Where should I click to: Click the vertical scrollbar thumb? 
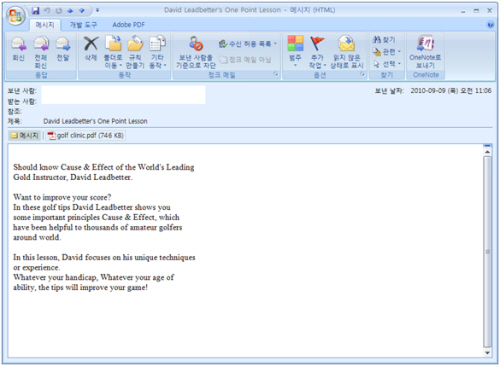click(487, 252)
